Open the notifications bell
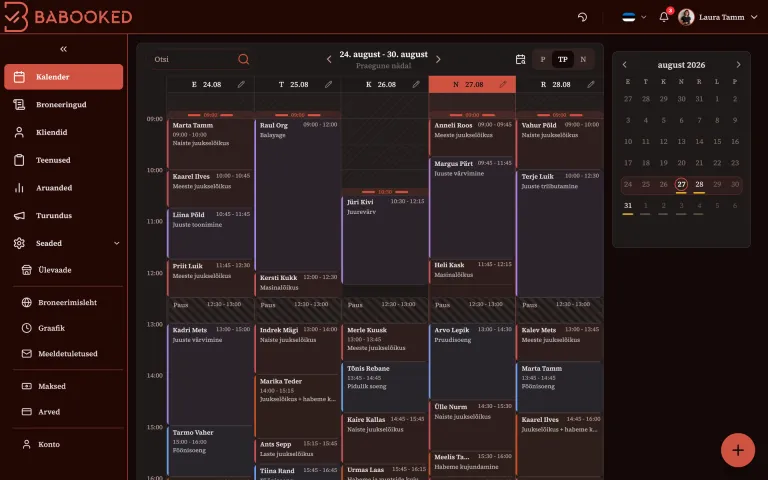This screenshot has width=768, height=480. (664, 17)
